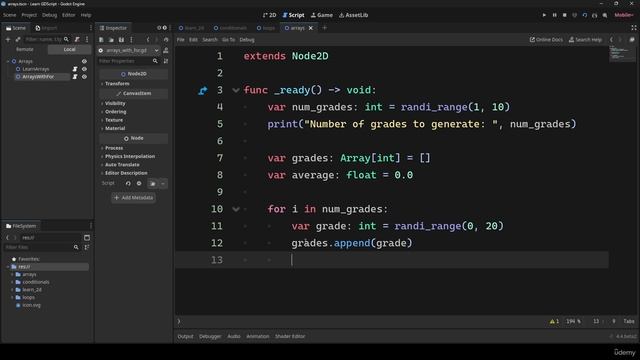Fold the _ready function at line 3

point(236,90)
